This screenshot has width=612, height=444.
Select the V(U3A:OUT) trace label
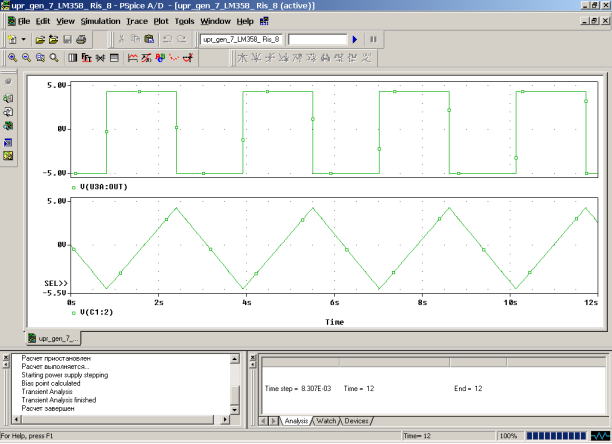coord(104,187)
